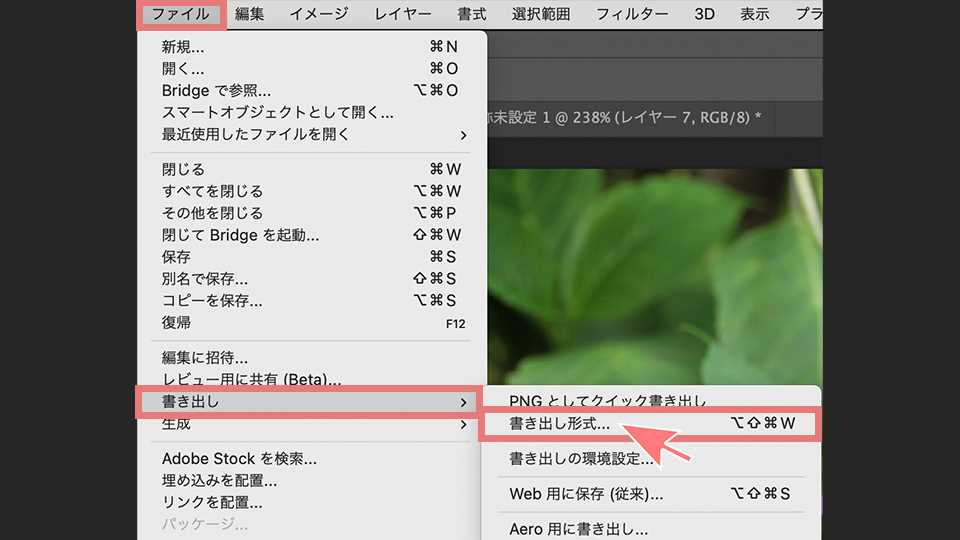The height and width of the screenshot is (540, 960).
Task: Choose 保存 menu item
Action: point(312,257)
